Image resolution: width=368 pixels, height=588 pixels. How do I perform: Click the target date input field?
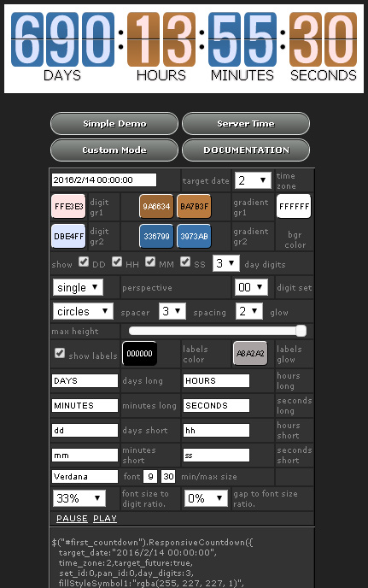104,180
